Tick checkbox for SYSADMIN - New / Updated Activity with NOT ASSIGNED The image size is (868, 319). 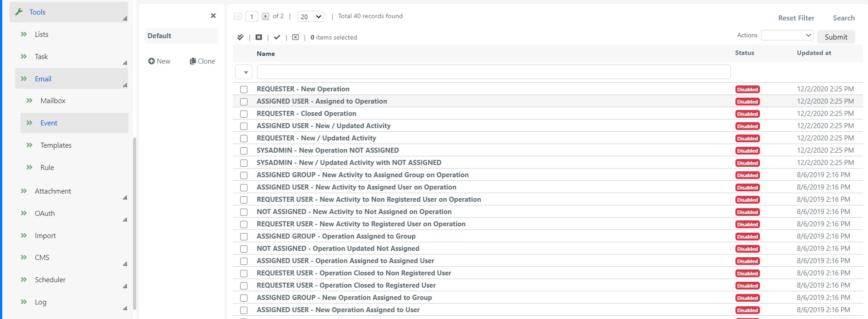pos(244,163)
